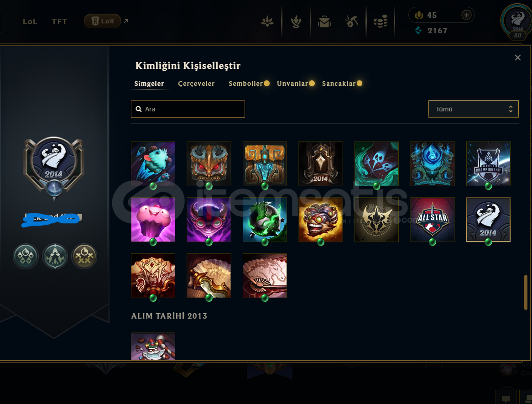Launch LoR from the top bar
Image resolution: width=532 pixels, height=404 pixels.
tap(103, 21)
